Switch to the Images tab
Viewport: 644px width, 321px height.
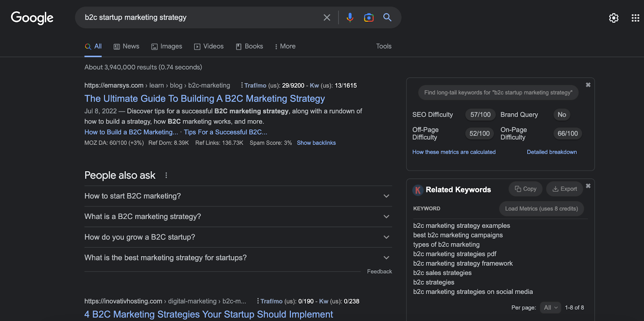pos(167,46)
